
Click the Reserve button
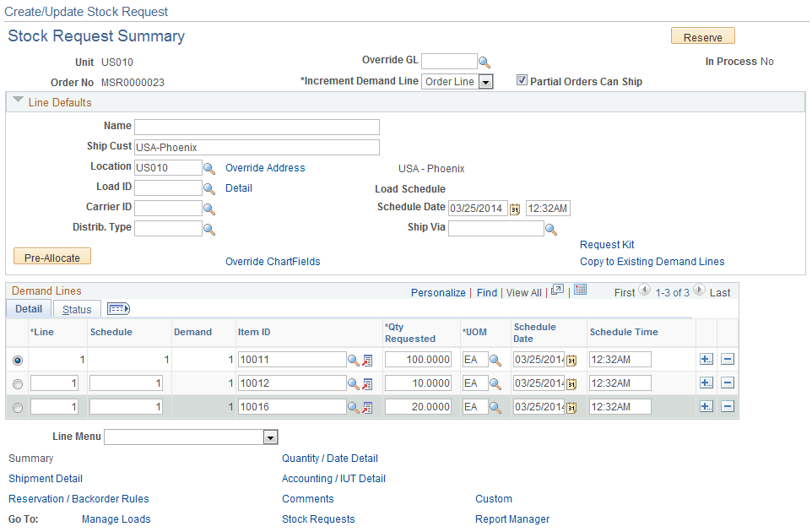[702, 36]
